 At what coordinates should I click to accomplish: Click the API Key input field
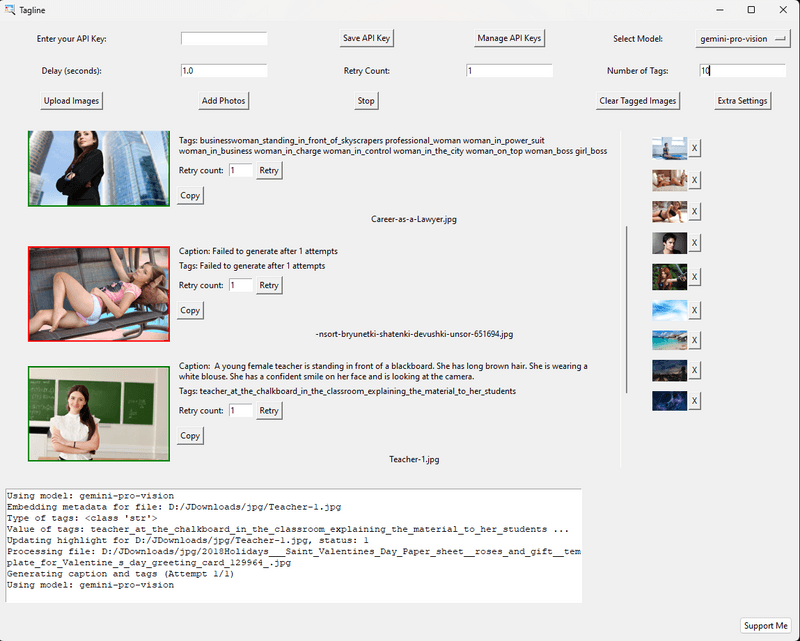224,39
